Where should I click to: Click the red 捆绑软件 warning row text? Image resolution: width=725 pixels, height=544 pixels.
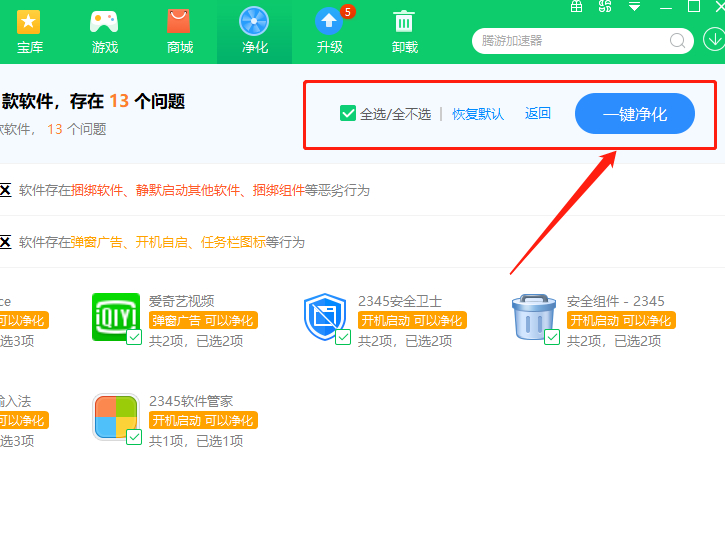coord(194,190)
